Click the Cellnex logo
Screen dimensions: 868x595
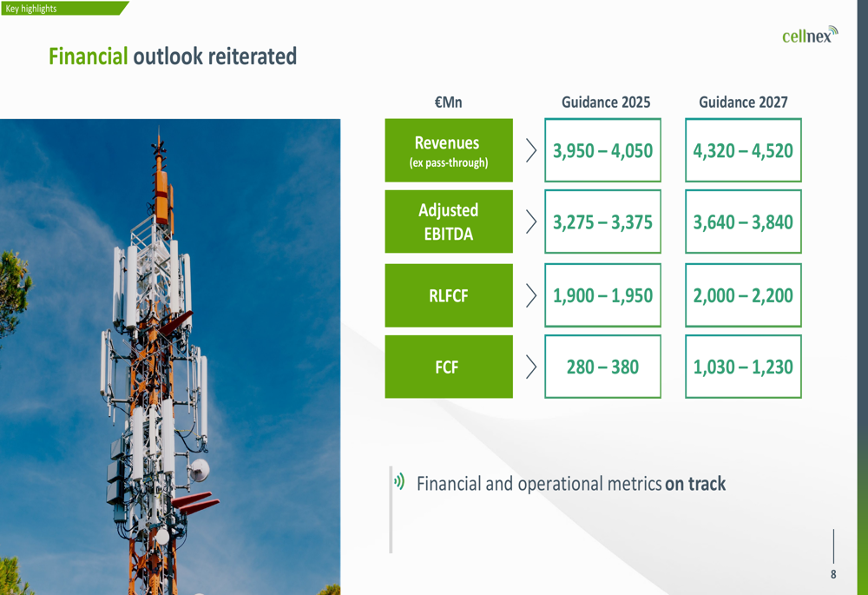click(x=810, y=35)
